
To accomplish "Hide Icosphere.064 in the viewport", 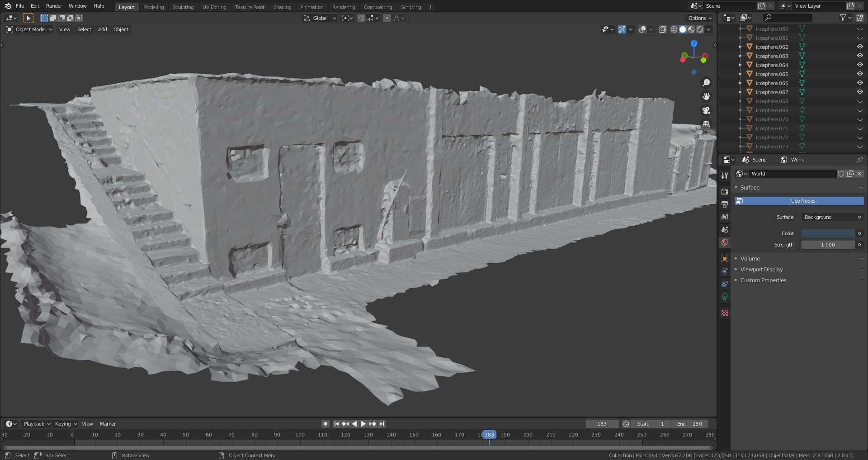I will point(860,65).
